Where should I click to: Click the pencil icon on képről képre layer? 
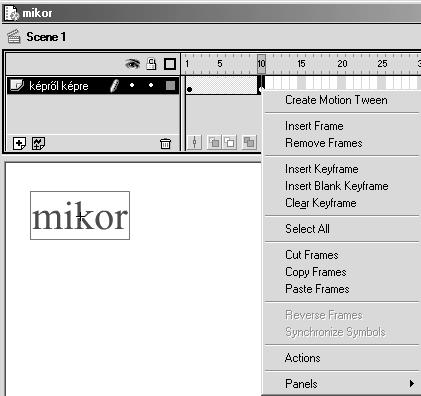point(114,85)
